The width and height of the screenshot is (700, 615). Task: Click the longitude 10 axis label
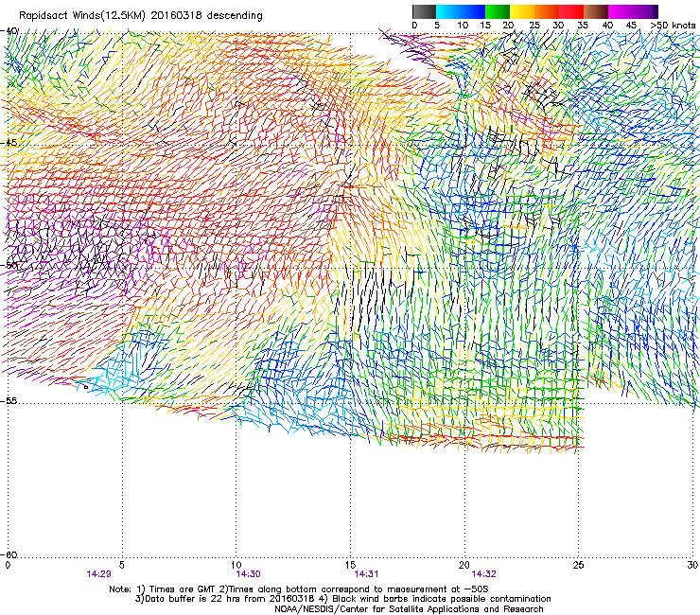236,565
